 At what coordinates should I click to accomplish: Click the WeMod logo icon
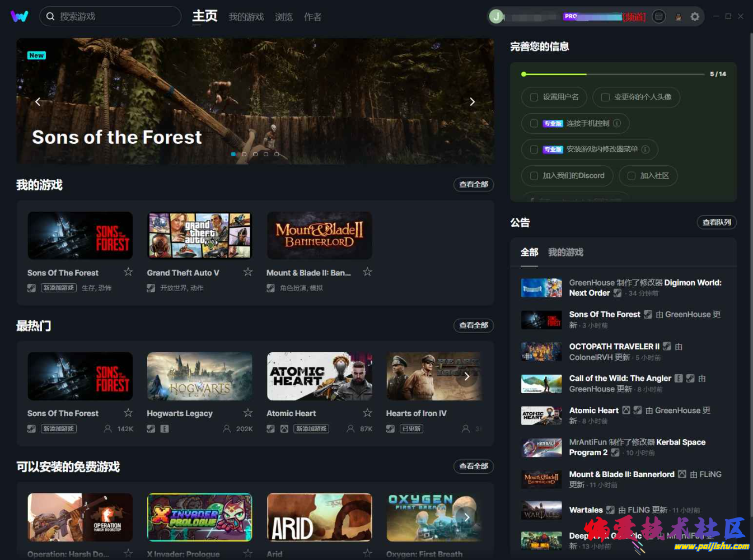click(x=19, y=16)
